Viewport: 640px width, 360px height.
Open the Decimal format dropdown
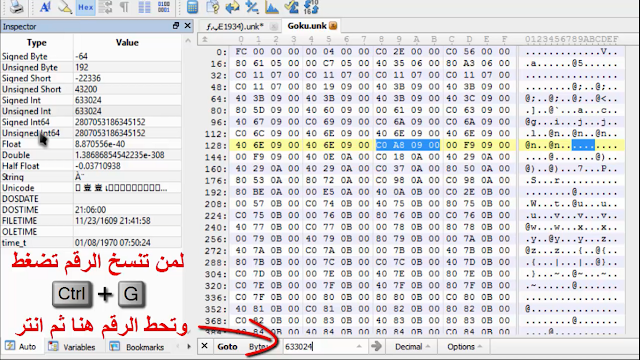[x=412, y=347]
